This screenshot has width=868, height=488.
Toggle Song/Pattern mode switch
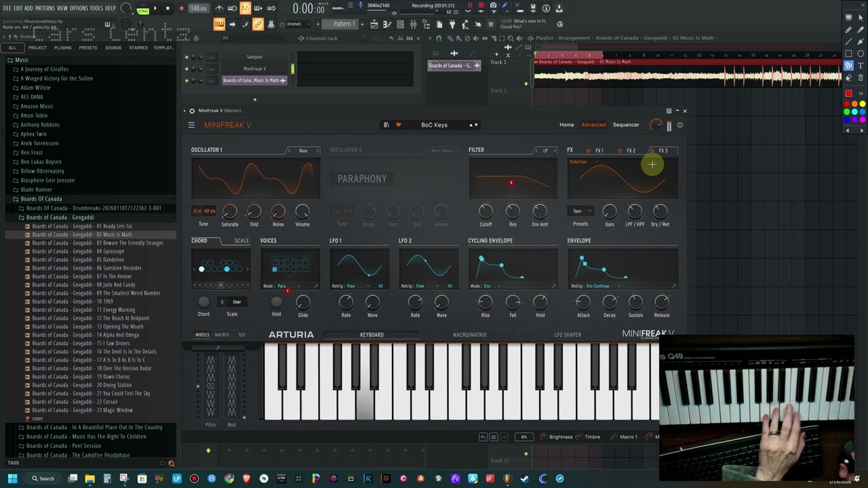[142, 9]
